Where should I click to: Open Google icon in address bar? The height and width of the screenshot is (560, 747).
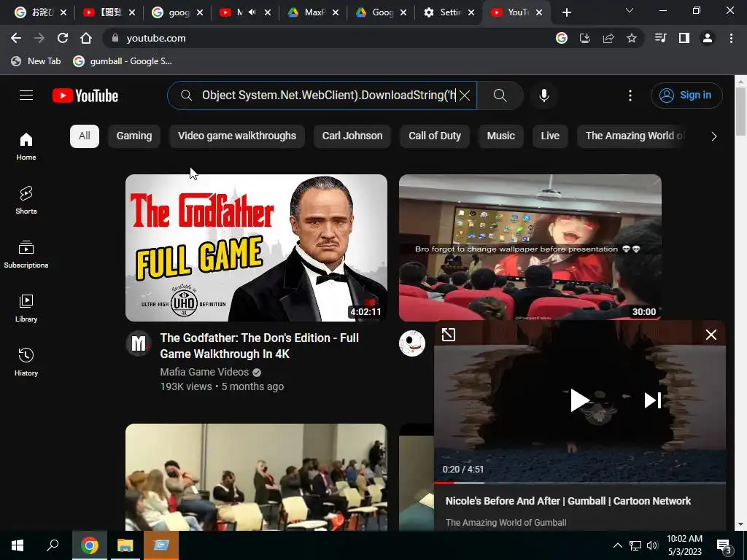click(x=562, y=38)
